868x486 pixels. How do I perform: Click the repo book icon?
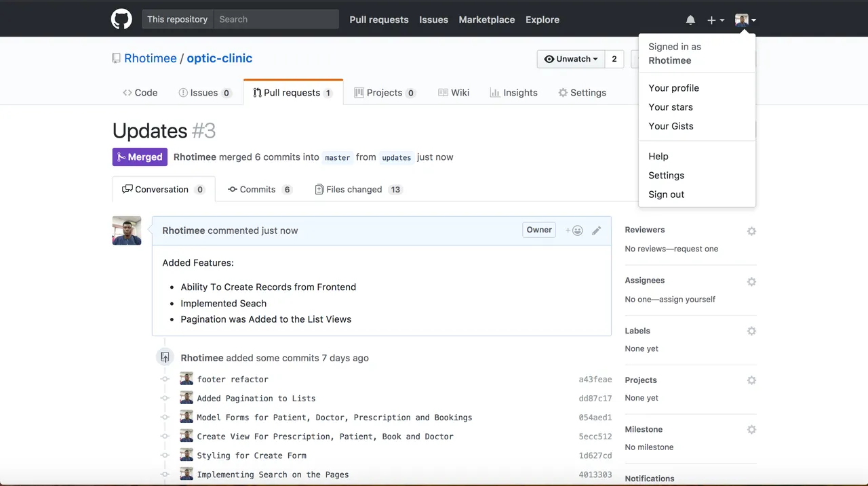117,58
